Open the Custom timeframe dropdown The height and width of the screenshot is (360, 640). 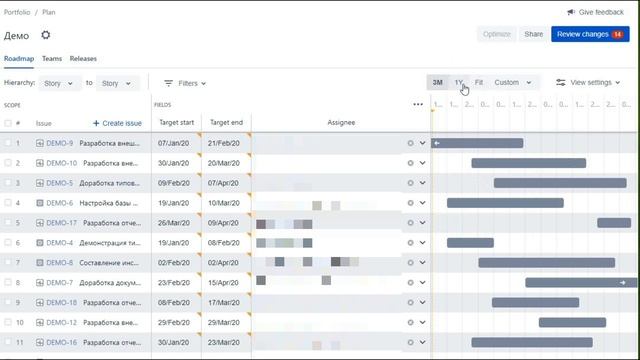tap(513, 82)
